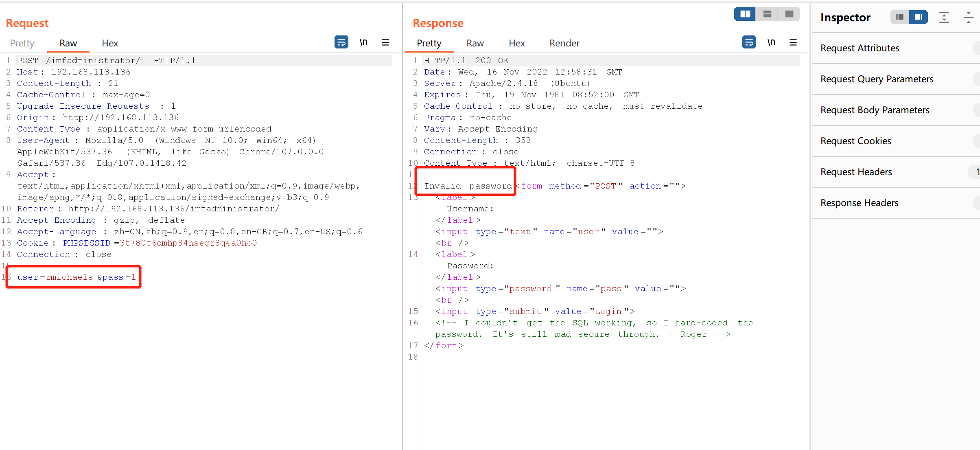Toggle newline \n display in Response panel
The image size is (980, 450).
[x=771, y=42]
